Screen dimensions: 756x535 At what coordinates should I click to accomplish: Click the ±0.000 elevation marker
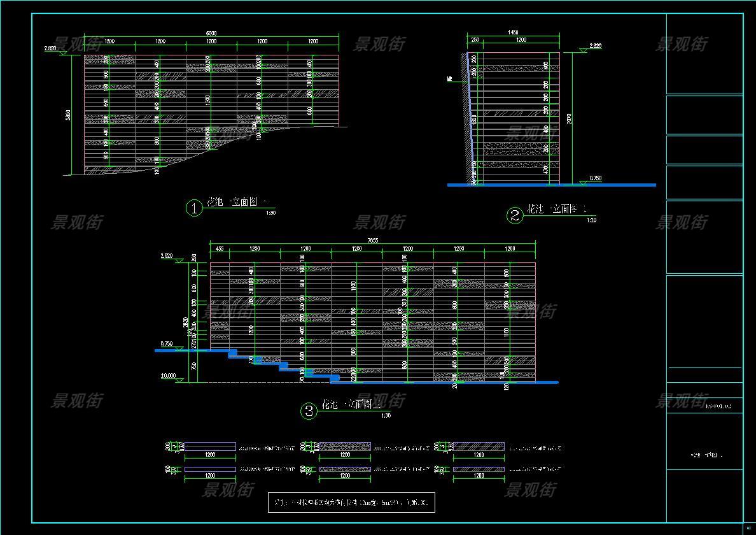(x=169, y=376)
